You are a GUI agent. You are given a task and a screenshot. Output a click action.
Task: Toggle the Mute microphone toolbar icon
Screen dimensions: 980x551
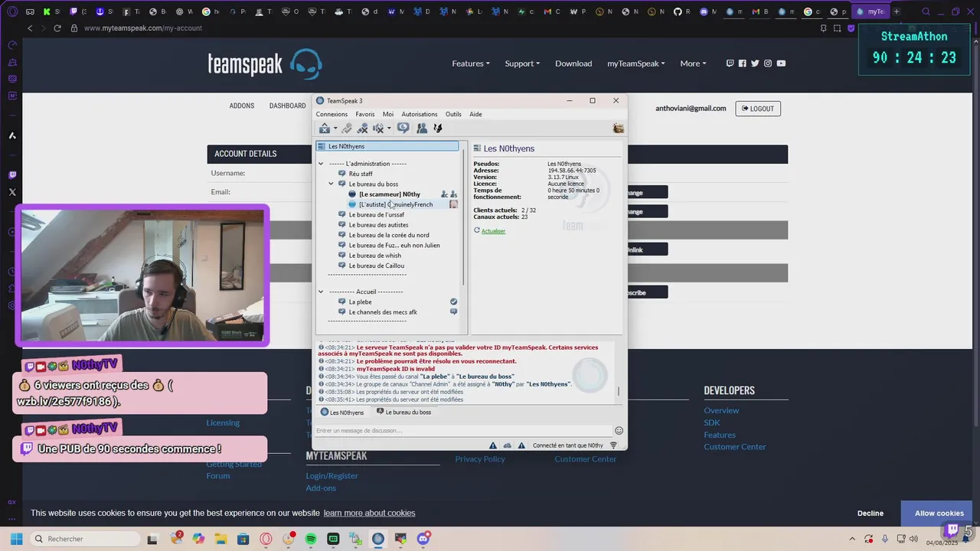pyautogui.click(x=362, y=129)
